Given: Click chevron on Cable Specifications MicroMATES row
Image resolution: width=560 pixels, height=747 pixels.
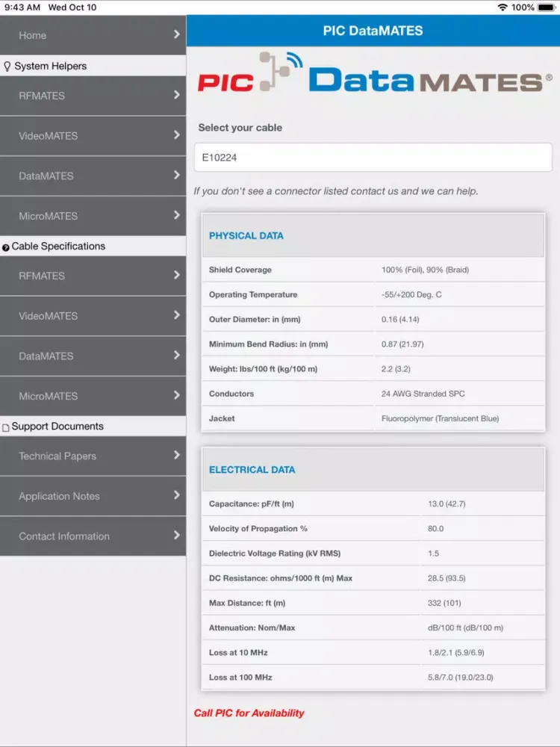Looking at the screenshot, I should point(177,395).
